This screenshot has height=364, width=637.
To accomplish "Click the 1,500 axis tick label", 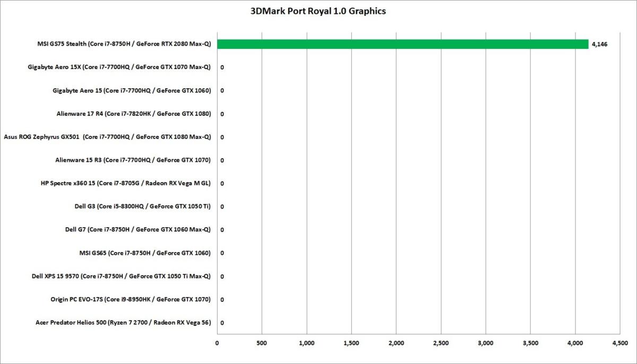I will pos(351,344).
